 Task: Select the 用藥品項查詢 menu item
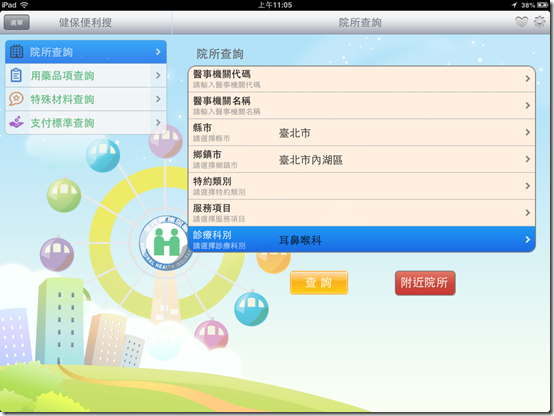[x=86, y=76]
